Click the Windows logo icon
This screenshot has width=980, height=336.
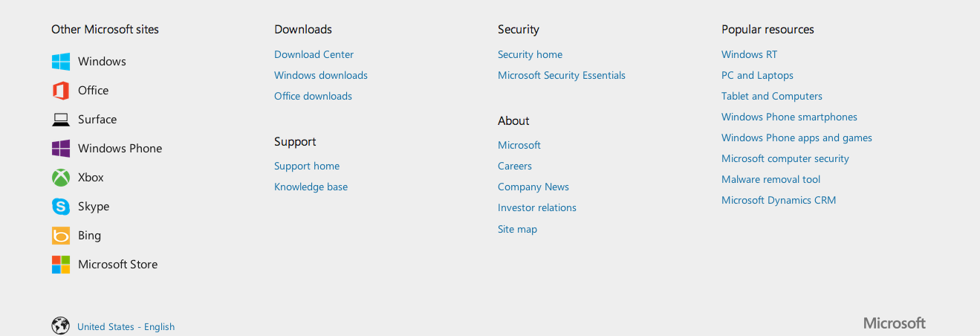[x=61, y=62]
